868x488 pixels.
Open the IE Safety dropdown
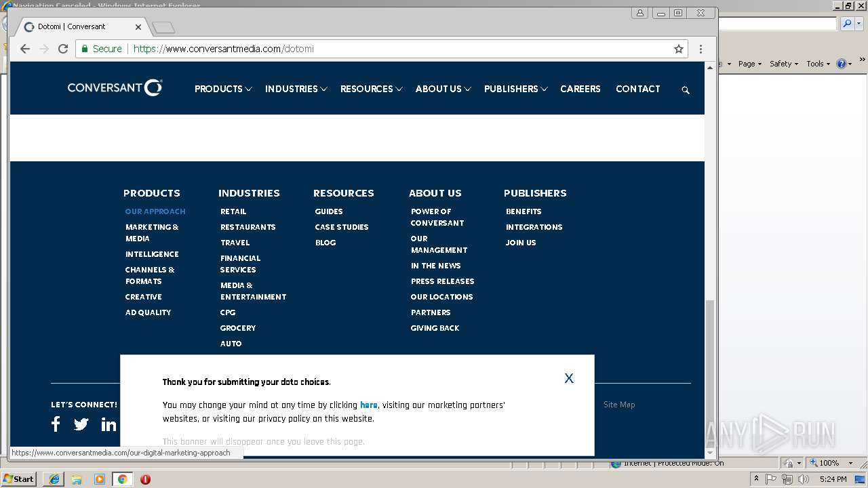click(784, 64)
